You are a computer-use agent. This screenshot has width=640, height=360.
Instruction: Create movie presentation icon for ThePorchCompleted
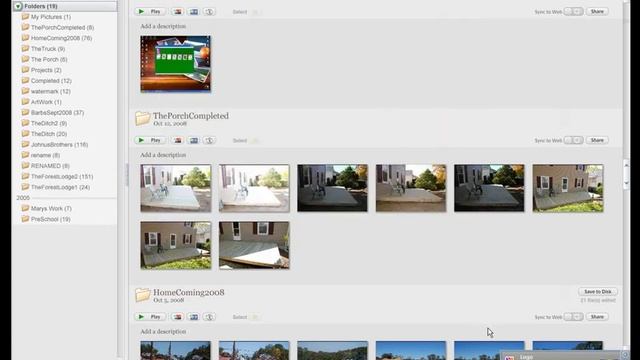point(194,140)
